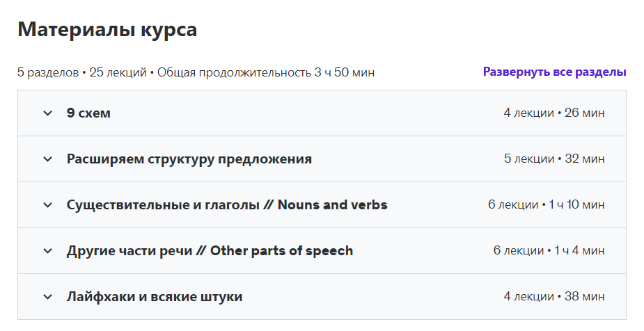The image size is (644, 331).
Task: Open the "9 схем" section title
Action: 88,113
